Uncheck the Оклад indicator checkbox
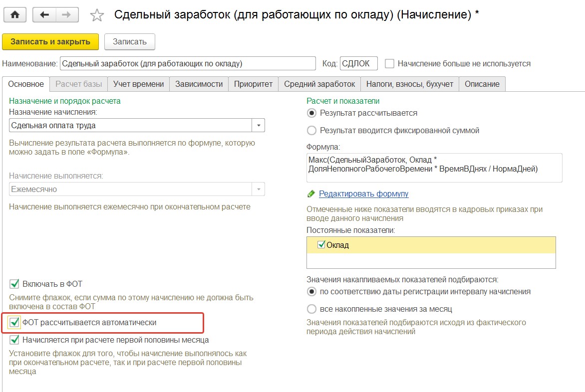 [x=321, y=245]
